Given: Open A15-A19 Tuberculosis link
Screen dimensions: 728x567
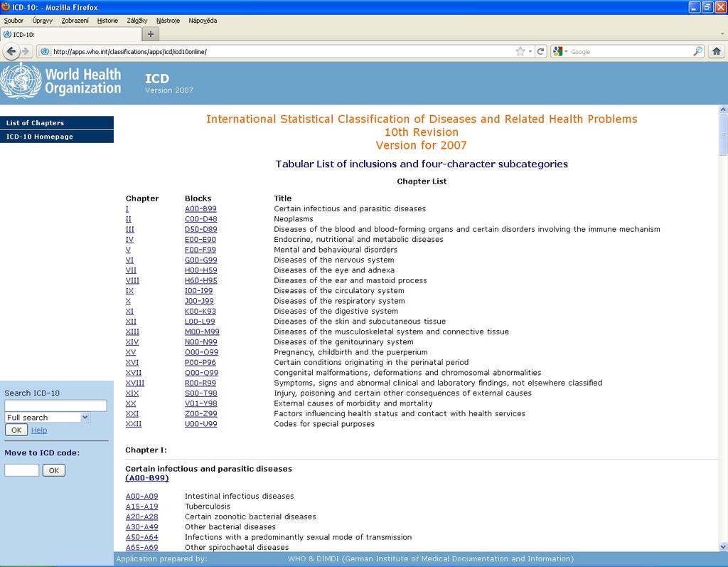Looking at the screenshot, I should tap(142, 507).
